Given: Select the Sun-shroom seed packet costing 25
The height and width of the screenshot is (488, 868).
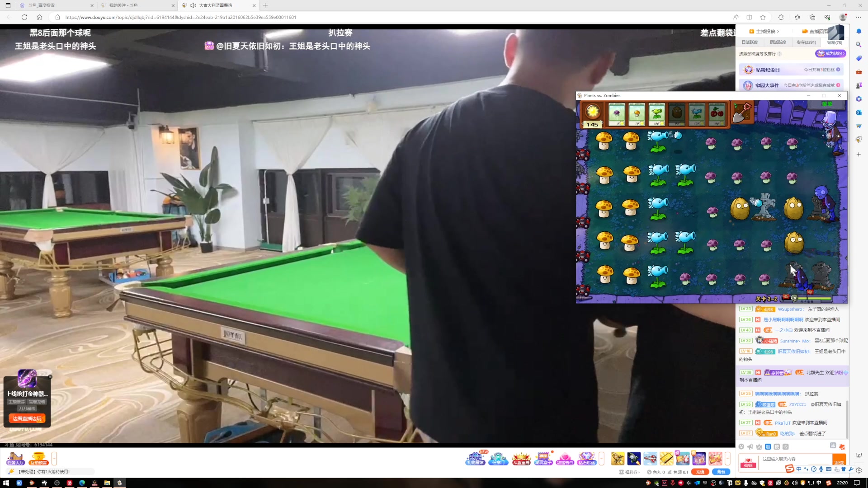Looking at the screenshot, I should click(x=637, y=114).
